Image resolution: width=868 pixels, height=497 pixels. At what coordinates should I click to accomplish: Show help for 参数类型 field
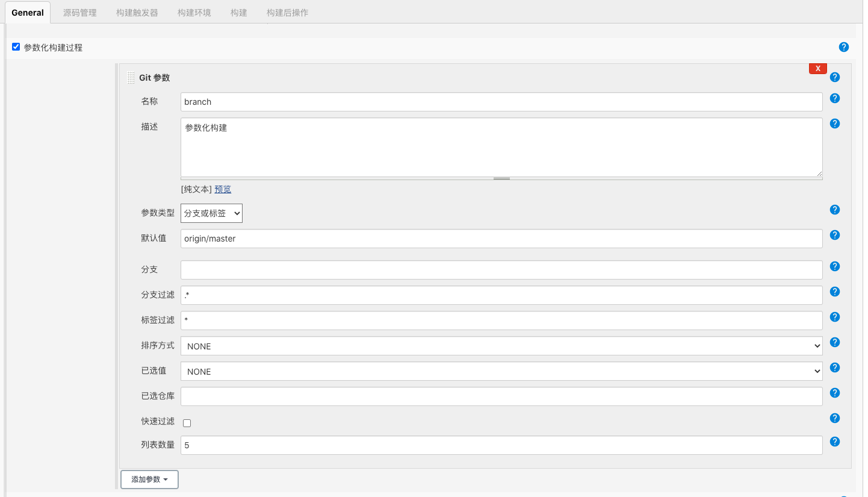pyautogui.click(x=834, y=210)
